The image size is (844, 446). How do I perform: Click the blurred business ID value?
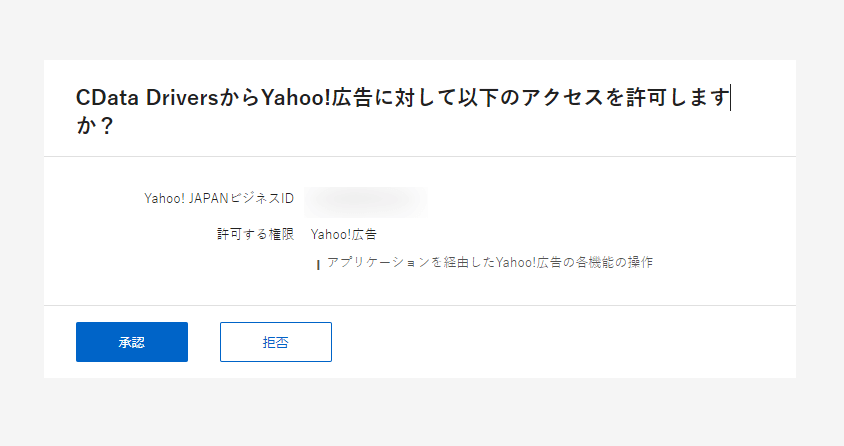[366, 200]
